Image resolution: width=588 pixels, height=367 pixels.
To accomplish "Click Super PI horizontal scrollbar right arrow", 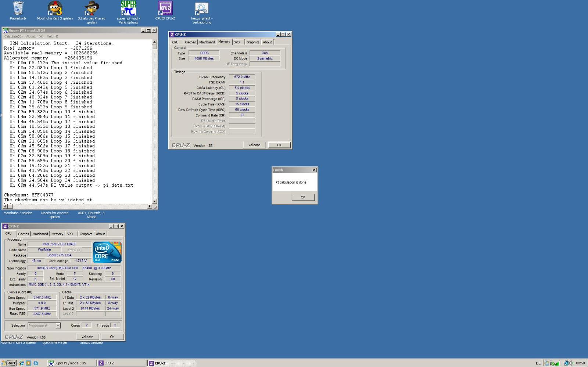I will (149, 206).
